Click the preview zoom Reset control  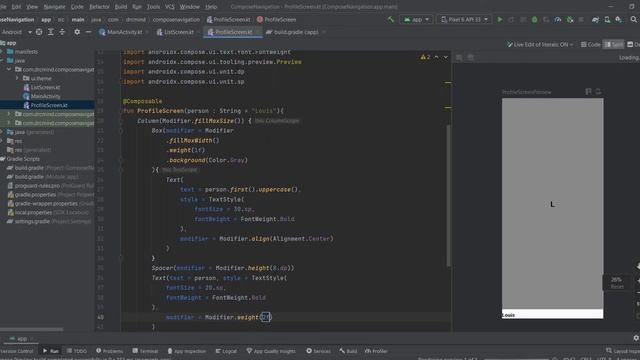(617, 287)
